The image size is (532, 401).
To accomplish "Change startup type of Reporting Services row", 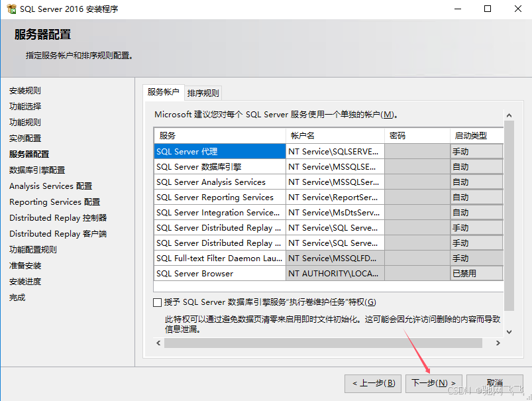I will [x=477, y=198].
